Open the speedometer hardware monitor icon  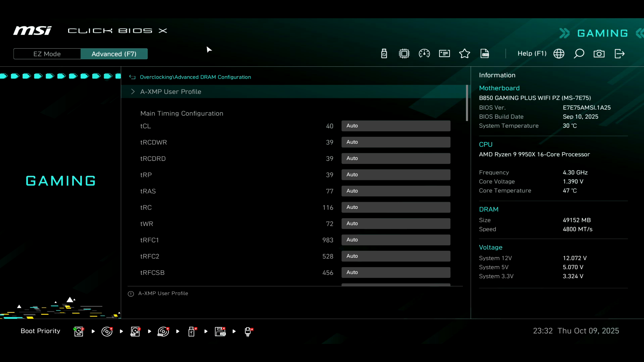pyautogui.click(x=424, y=54)
